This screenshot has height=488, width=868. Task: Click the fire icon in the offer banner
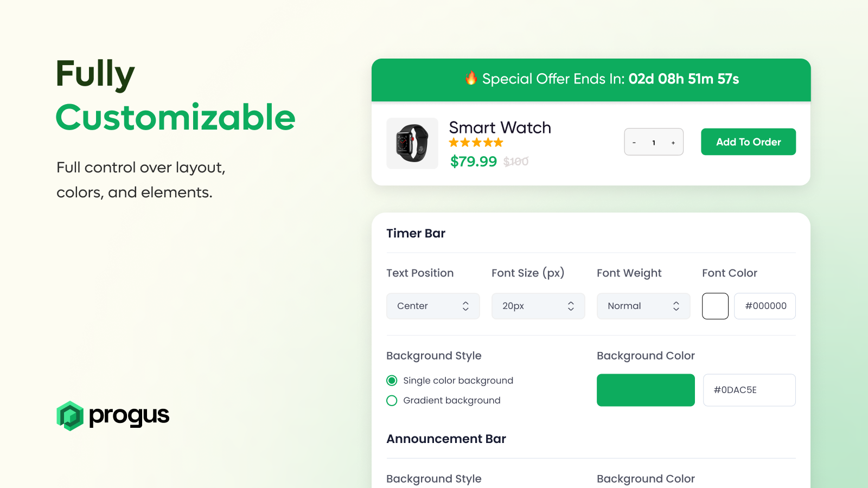pos(471,78)
